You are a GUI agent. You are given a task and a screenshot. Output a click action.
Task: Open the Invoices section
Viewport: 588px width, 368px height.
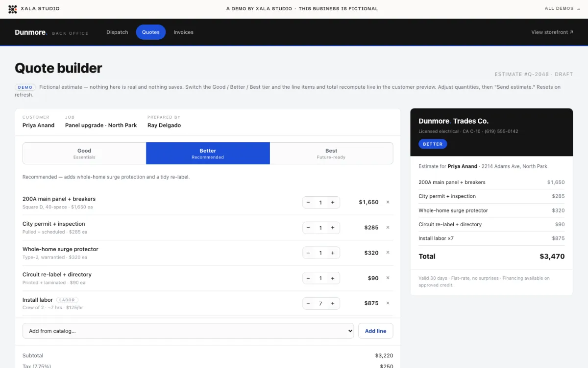(x=183, y=32)
